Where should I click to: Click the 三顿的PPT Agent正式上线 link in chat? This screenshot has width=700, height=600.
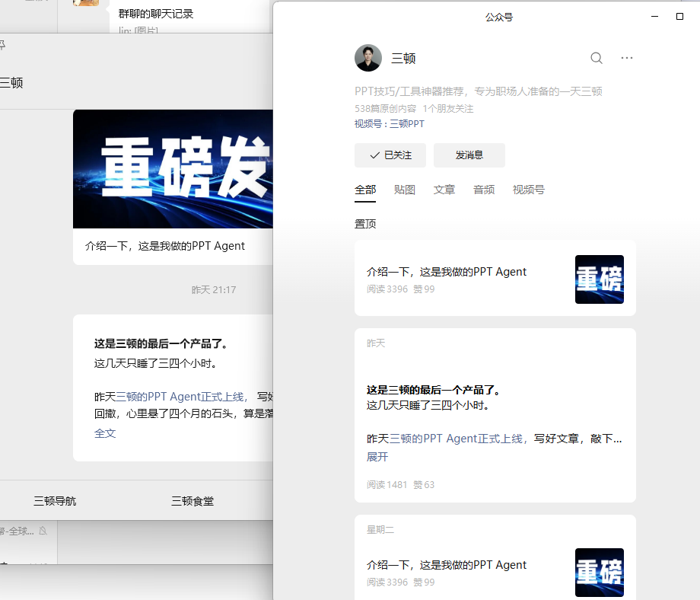tap(180, 397)
